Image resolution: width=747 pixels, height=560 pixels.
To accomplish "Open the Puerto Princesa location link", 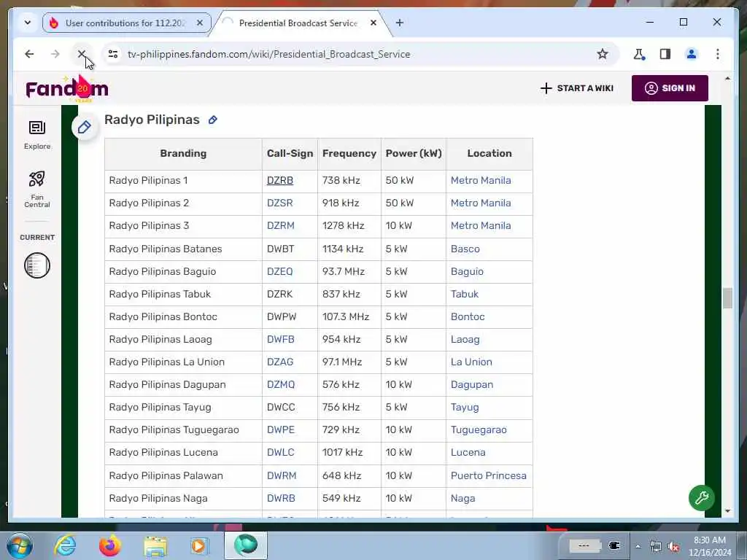I will [488, 475].
